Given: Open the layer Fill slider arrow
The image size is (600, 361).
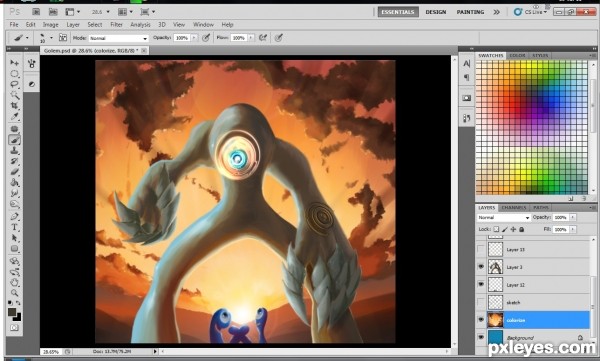Looking at the screenshot, I should coord(573,229).
